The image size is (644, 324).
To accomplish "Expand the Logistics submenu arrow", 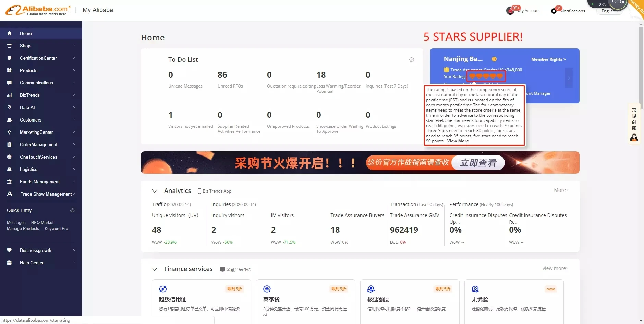I will tap(74, 169).
